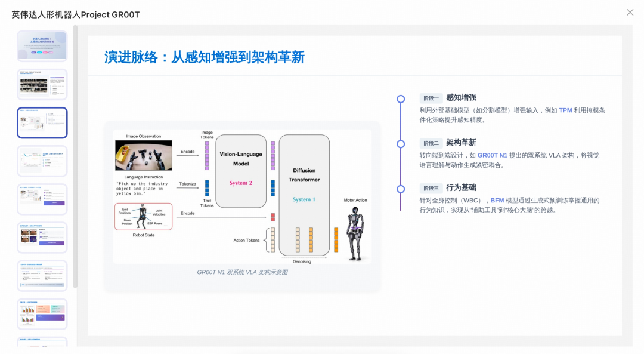Screen dimensions: 644x354
Task: Click the slide title 演进脉络：从感知增强到架构革新
Action: [x=204, y=57]
